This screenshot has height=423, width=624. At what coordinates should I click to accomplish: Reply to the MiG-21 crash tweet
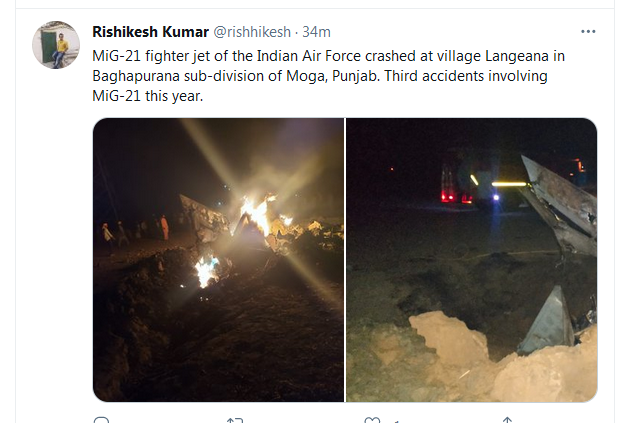(101, 420)
